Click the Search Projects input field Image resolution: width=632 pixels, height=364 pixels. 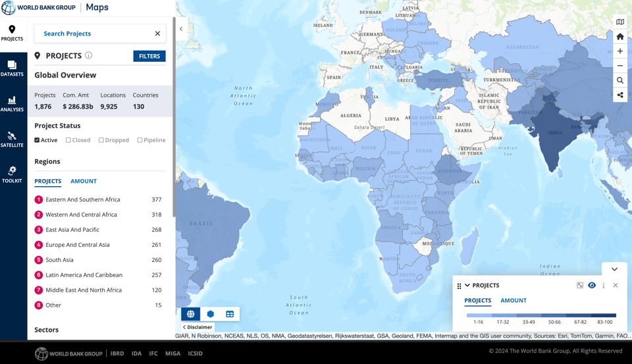point(95,34)
